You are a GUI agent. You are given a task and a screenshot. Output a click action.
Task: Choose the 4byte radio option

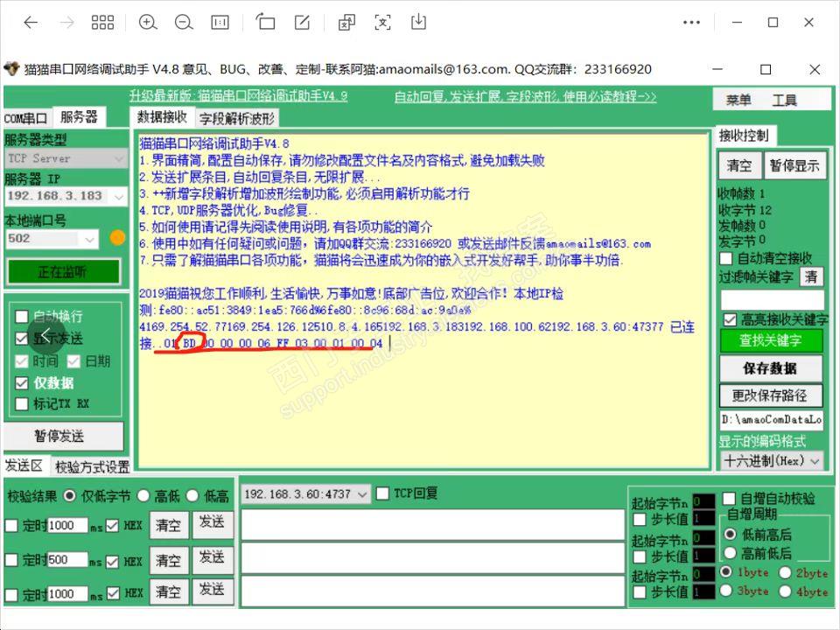click(x=785, y=591)
